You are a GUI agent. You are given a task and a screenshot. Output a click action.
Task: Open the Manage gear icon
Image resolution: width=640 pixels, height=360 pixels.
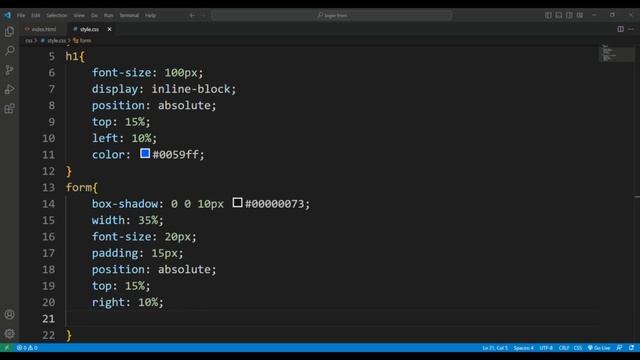click(x=9, y=333)
